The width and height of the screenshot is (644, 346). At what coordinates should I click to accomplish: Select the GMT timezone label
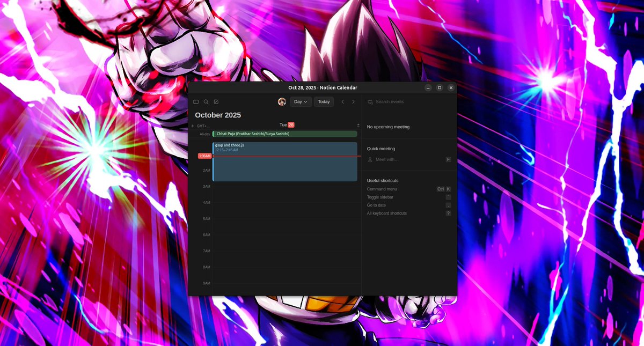coord(203,126)
